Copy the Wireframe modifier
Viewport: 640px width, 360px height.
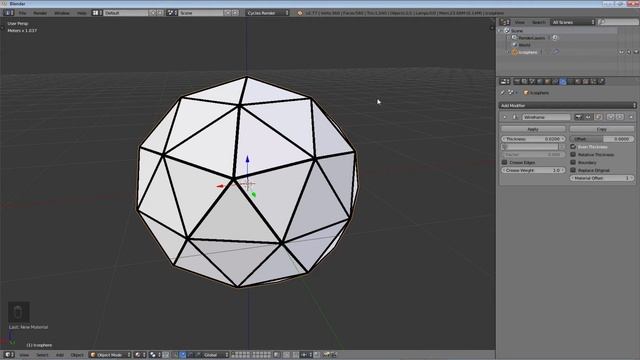point(602,129)
